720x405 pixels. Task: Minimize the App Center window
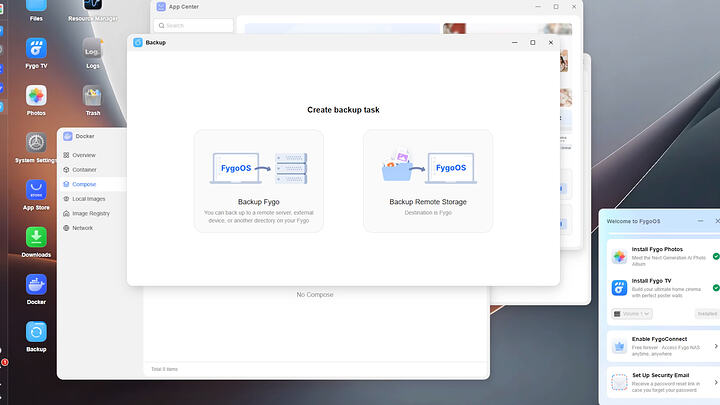(538, 7)
